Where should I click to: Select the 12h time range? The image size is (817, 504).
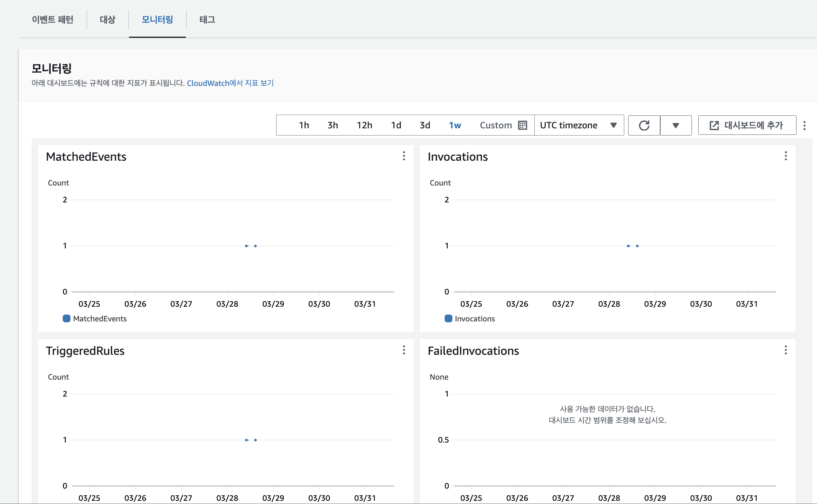pos(364,125)
